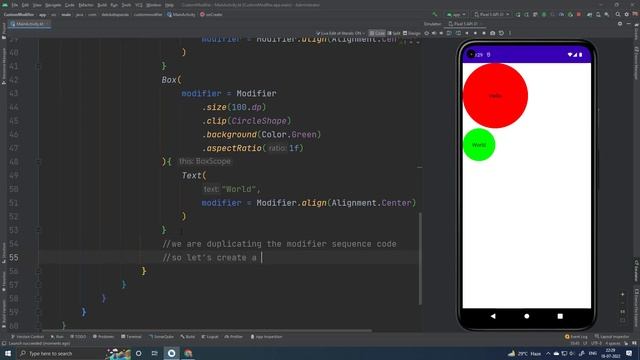
Task: Open the Navigate menu
Action: [x=53, y=5]
